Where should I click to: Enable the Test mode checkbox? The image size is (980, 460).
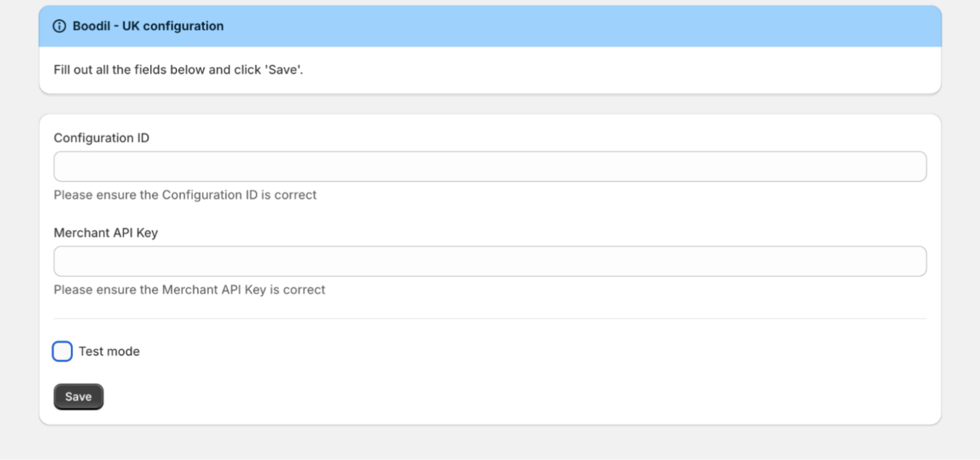click(62, 351)
